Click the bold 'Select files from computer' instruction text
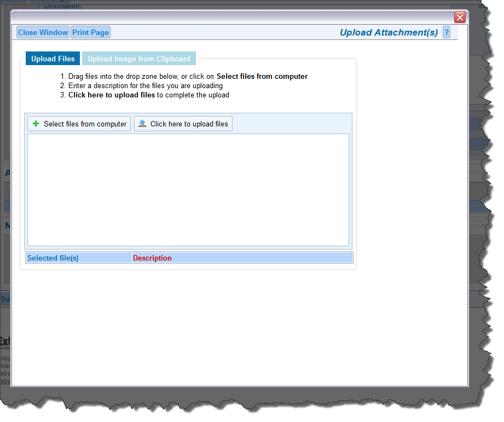 coord(262,77)
